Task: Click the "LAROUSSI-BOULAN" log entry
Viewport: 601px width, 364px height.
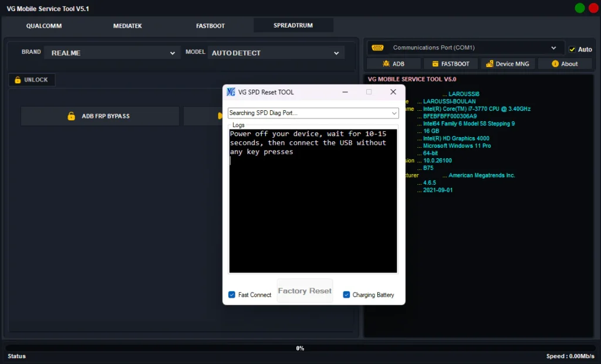Action: tap(449, 101)
